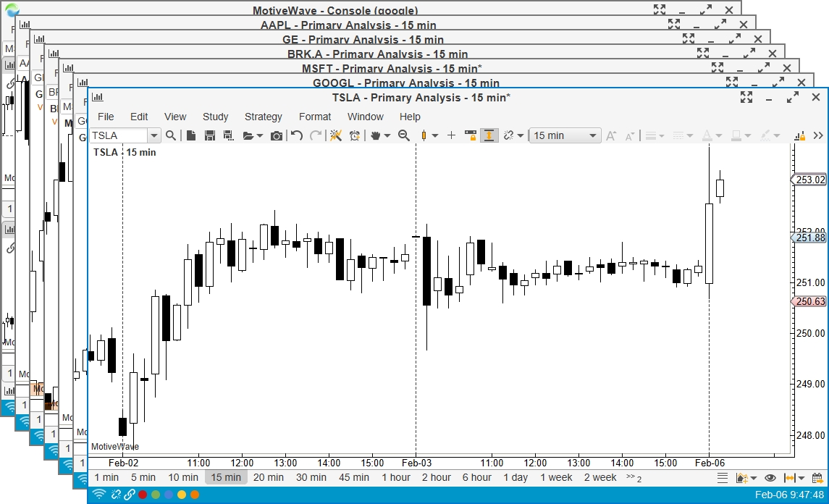Take a chart snapshot with the camera icon
The image size is (829, 504).
[x=276, y=136]
